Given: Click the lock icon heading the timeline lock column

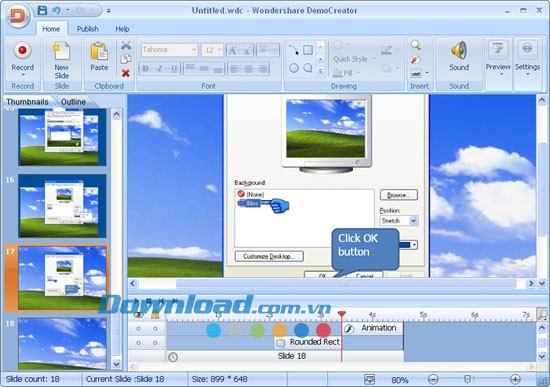Looking at the screenshot, I should 155,315.
